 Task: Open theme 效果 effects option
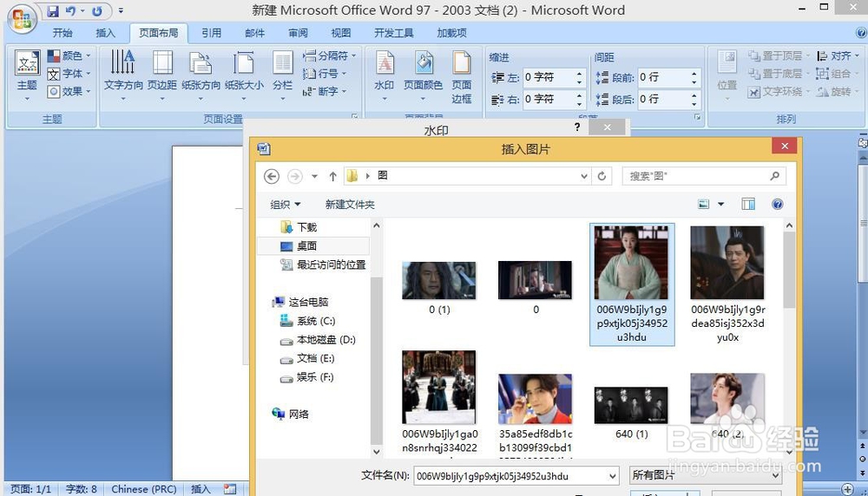point(69,91)
